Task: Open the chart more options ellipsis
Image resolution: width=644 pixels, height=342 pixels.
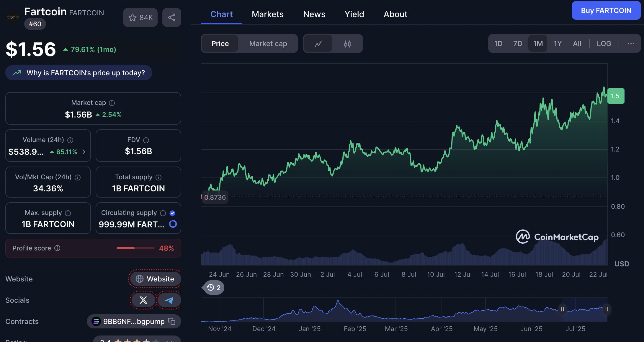Action: 631,43
